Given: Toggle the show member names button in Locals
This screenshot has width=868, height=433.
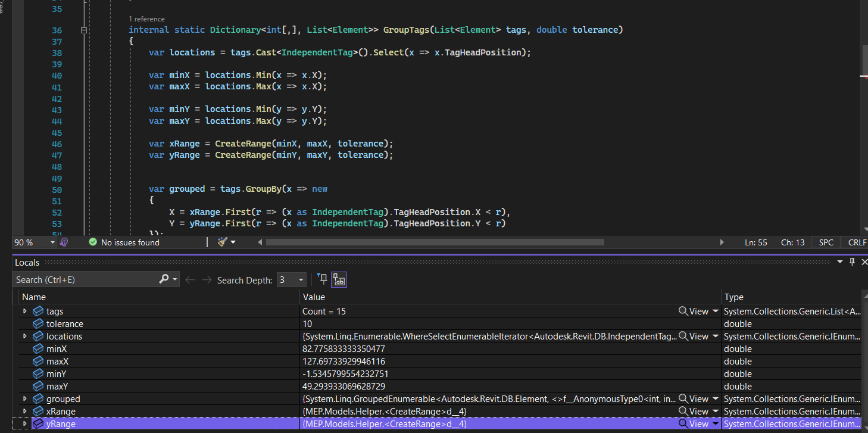Looking at the screenshot, I should pyautogui.click(x=339, y=279).
